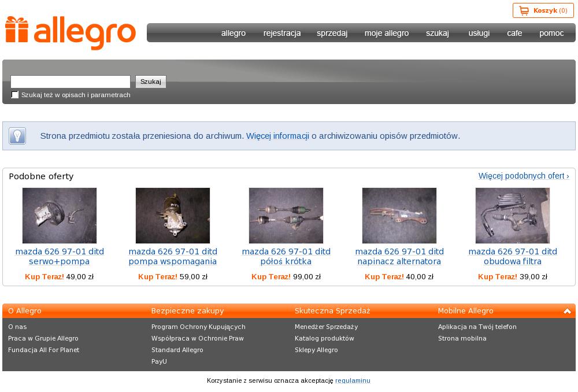
Task: Open Katalog produktów footer link
Action: [324, 338]
